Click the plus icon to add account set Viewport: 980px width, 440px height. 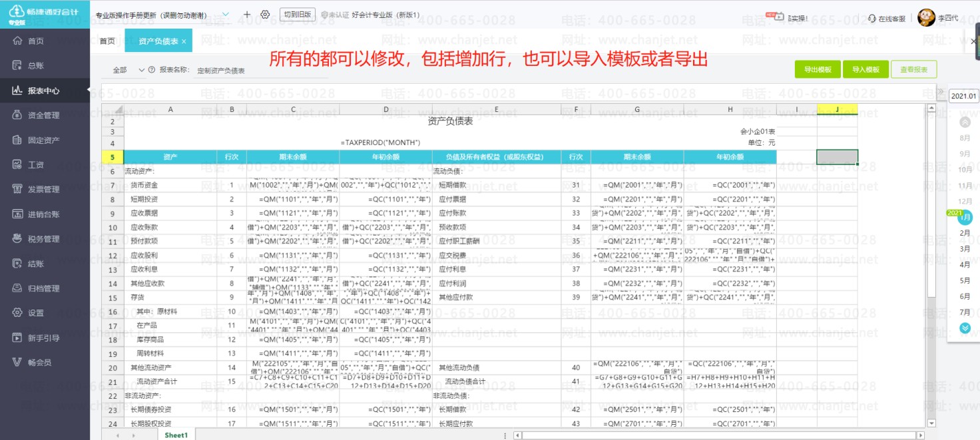[x=247, y=15]
